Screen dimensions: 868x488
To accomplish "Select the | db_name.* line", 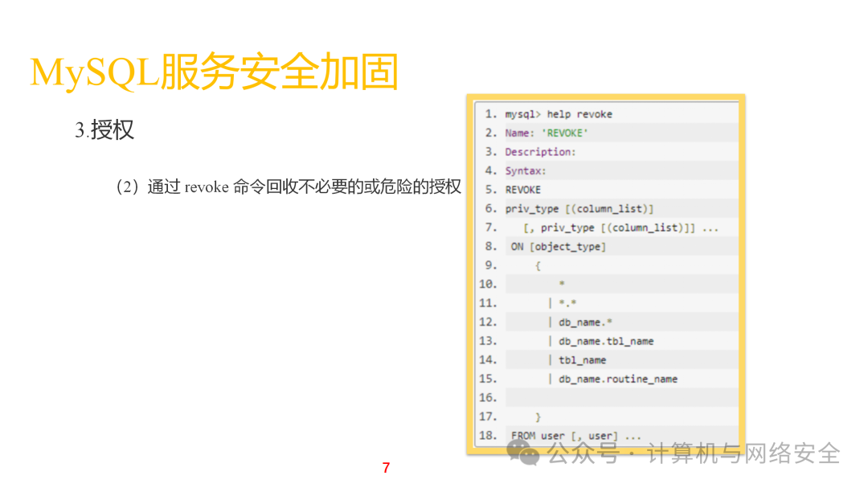I will click(x=579, y=322).
